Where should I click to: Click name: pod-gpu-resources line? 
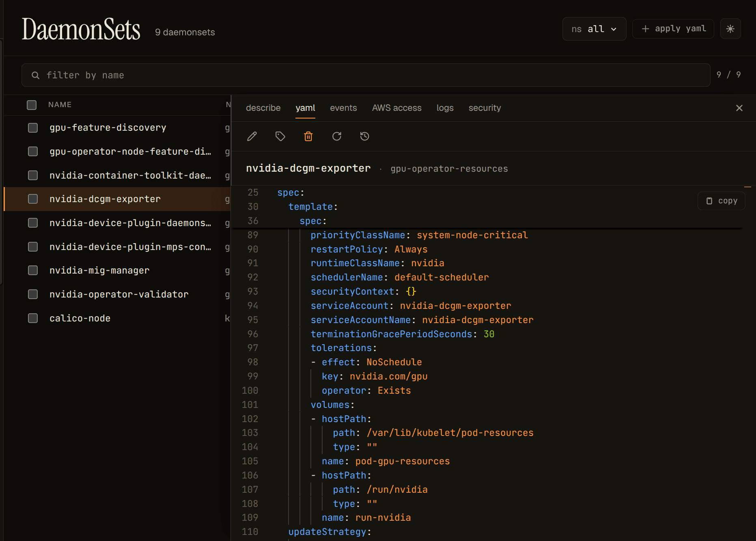click(386, 461)
